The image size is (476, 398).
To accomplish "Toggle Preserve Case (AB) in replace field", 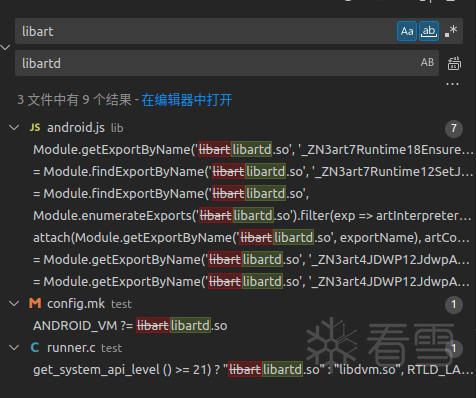I will pyautogui.click(x=427, y=62).
